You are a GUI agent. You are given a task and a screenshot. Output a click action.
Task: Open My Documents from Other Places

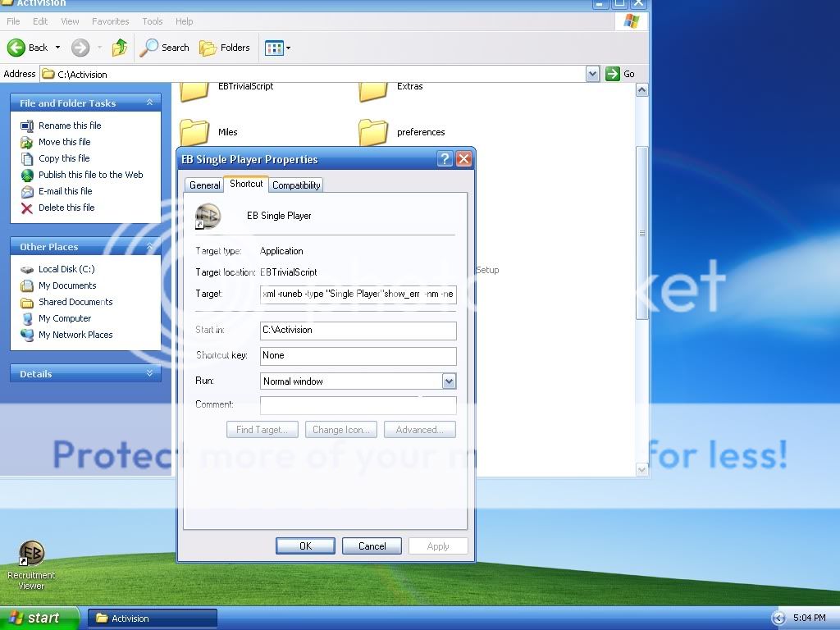click(x=67, y=285)
